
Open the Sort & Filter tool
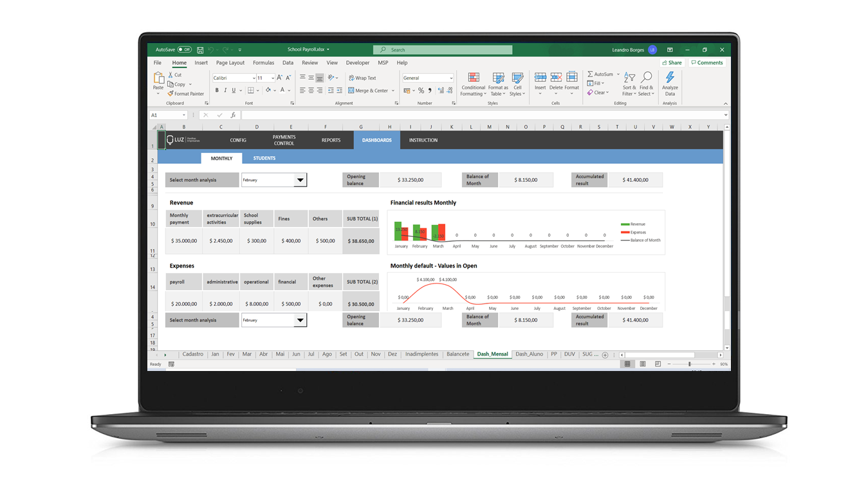click(x=629, y=84)
